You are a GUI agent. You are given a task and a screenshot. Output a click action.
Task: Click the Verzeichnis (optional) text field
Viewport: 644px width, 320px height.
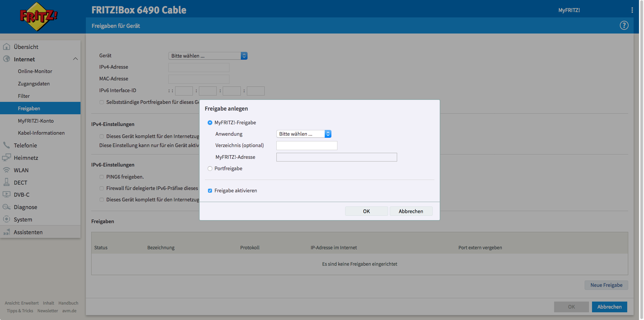(x=307, y=145)
